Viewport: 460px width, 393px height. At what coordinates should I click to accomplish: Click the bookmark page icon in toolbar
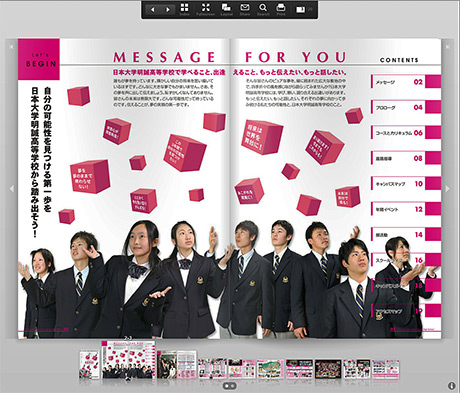301,10
